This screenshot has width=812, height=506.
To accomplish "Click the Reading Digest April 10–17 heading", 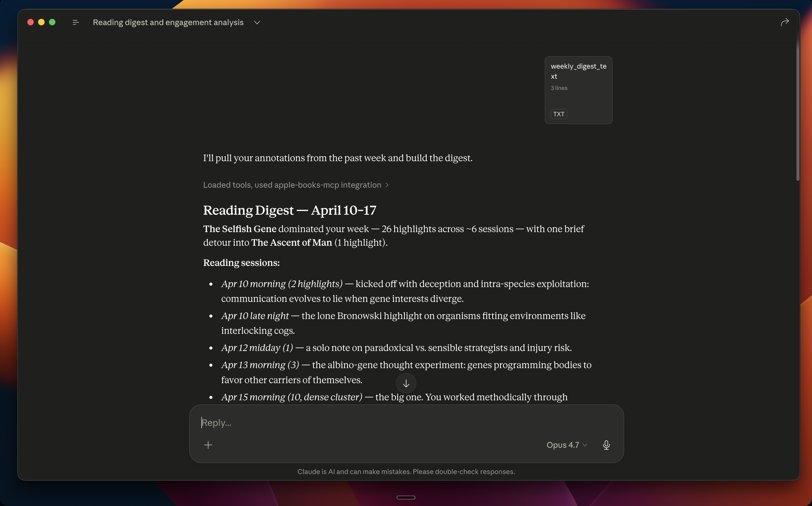I will pyautogui.click(x=289, y=210).
